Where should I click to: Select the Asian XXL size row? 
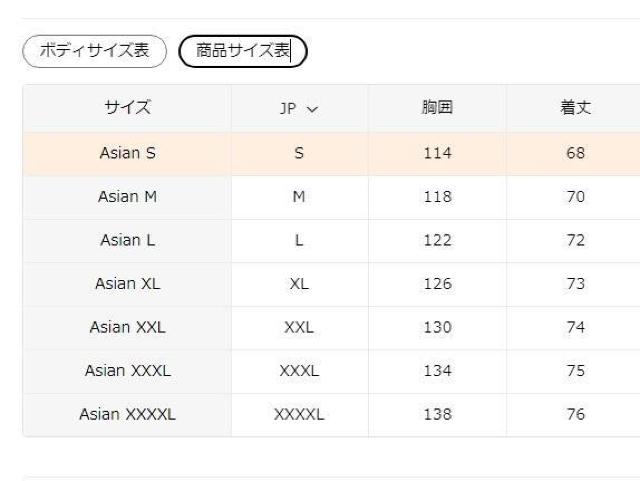pos(127,327)
